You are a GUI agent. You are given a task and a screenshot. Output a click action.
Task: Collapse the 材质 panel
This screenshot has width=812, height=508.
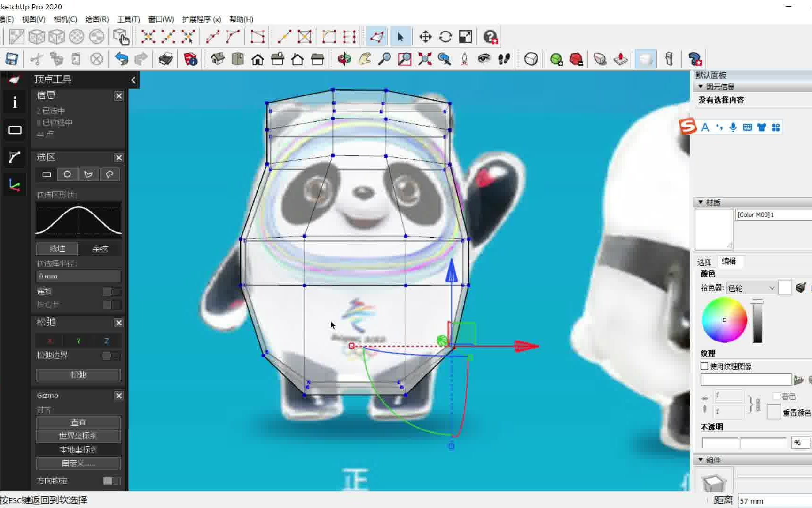[x=700, y=202]
